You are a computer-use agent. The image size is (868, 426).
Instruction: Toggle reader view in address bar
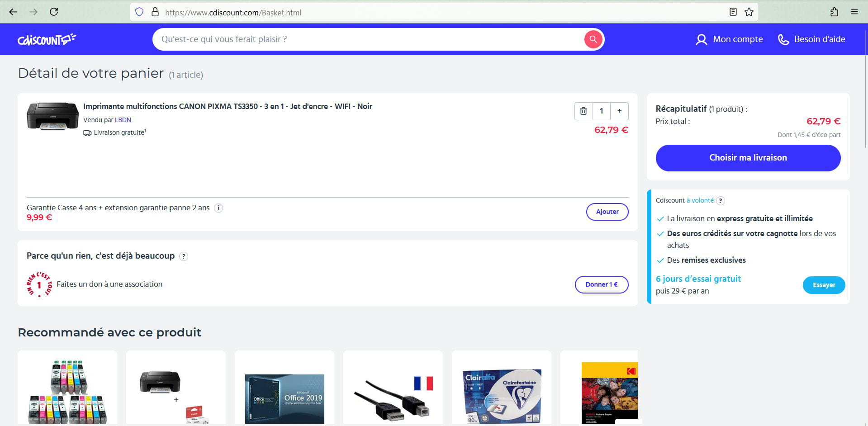pos(733,12)
